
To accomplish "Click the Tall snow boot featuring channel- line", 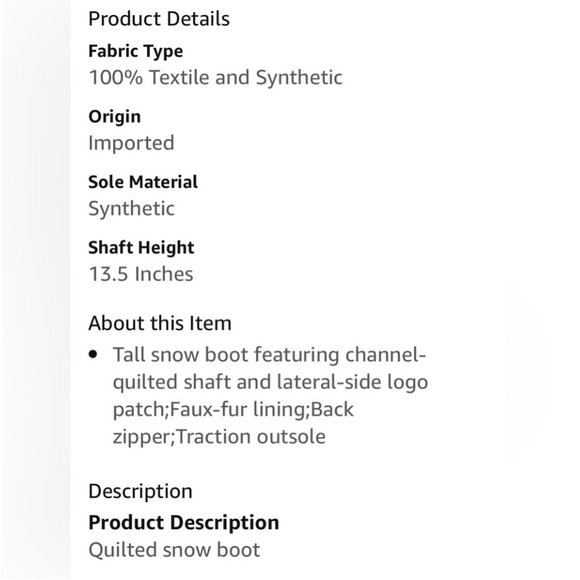I will click(270, 355).
